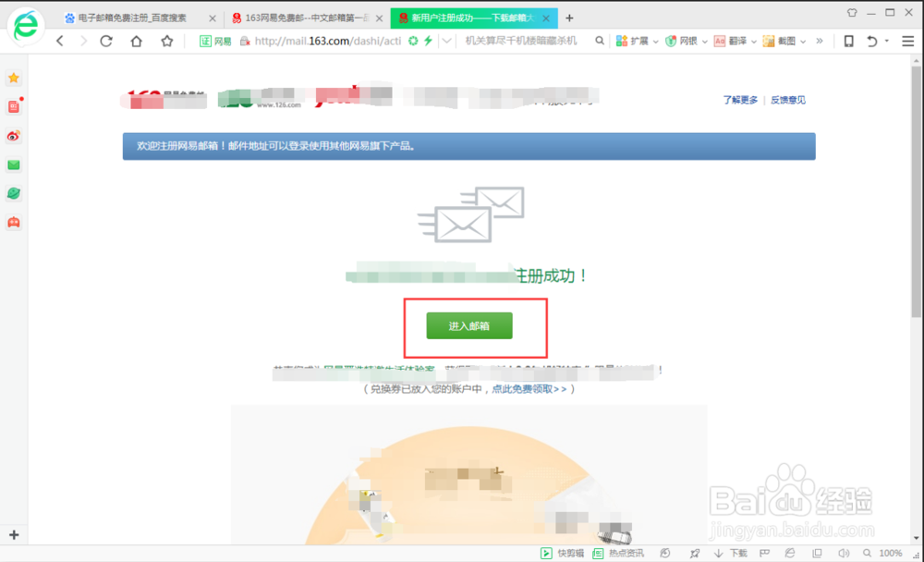Viewport: 924px width, 562px height.
Task: Expand the 翻译 dropdown arrow
Action: pos(754,42)
